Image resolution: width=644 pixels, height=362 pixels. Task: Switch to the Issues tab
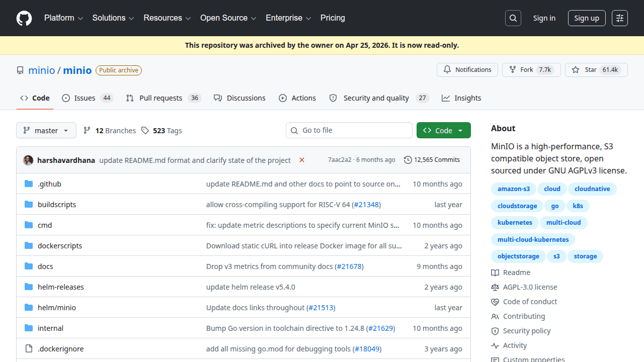pyautogui.click(x=88, y=98)
